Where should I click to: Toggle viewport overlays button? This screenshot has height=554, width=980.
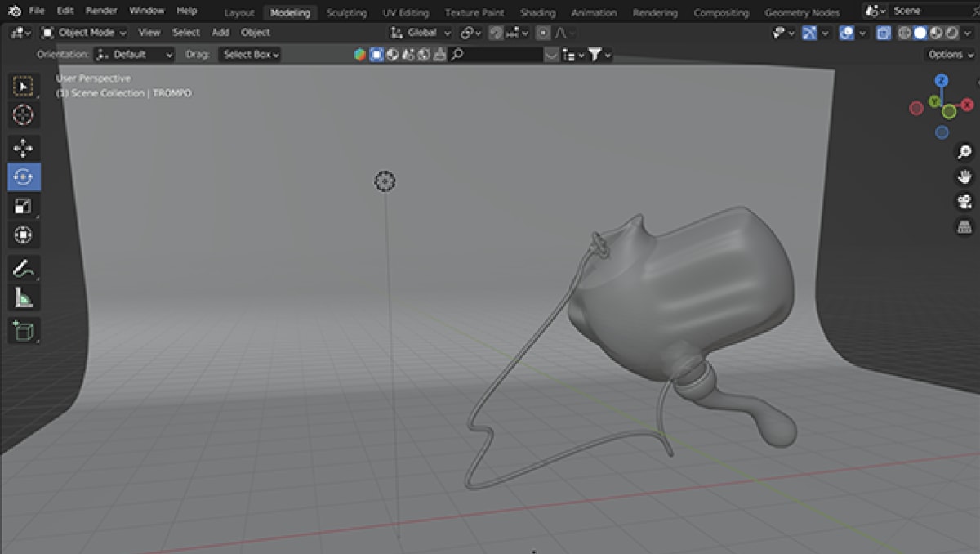(848, 33)
